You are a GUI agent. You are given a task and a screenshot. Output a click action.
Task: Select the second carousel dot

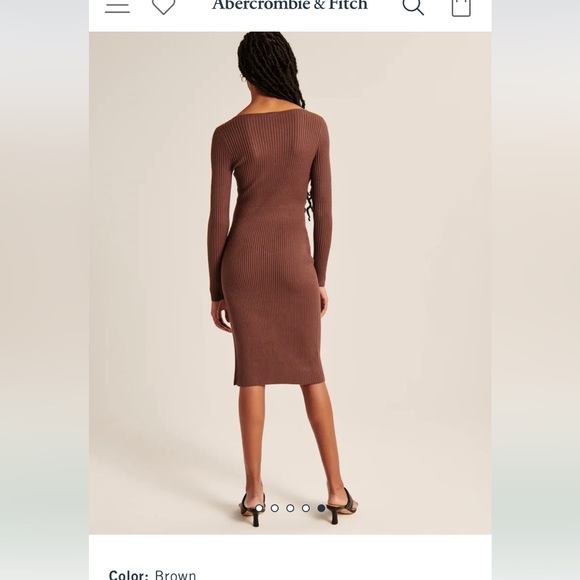coord(275,508)
